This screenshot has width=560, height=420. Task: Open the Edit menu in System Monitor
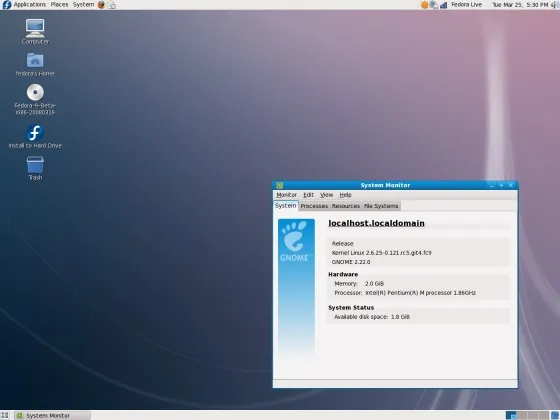click(x=308, y=195)
